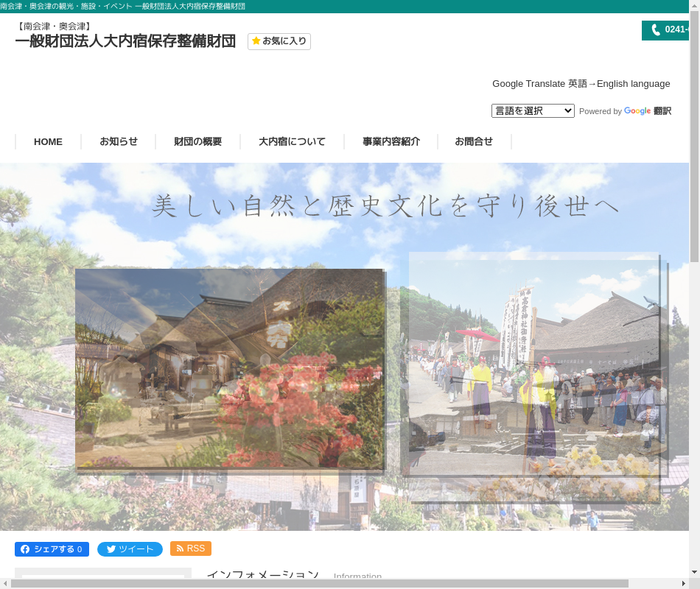Click the 一般財団法人大内宿保存整備財団 site title

[x=125, y=41]
